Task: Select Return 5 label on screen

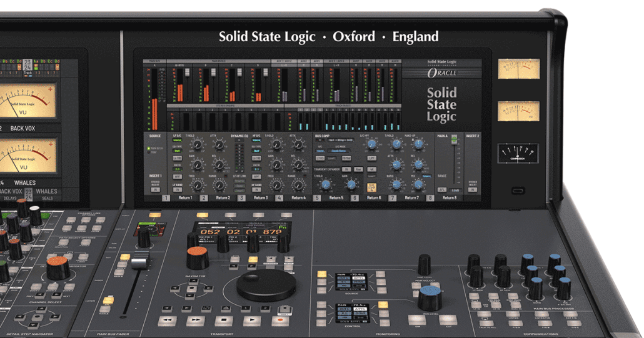Action: [336, 197]
